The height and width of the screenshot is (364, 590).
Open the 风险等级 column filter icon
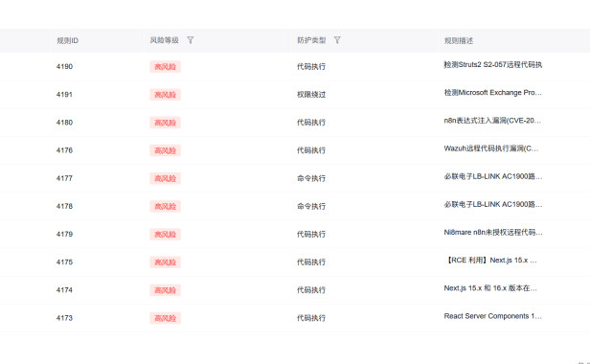coord(191,40)
